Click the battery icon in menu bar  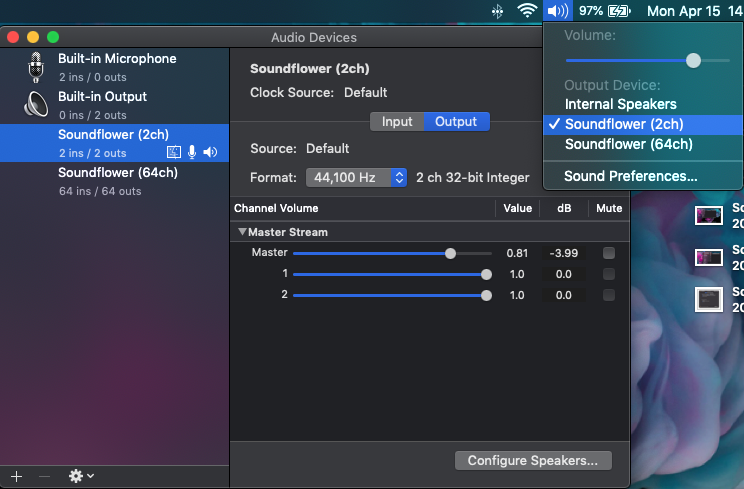[620, 11]
